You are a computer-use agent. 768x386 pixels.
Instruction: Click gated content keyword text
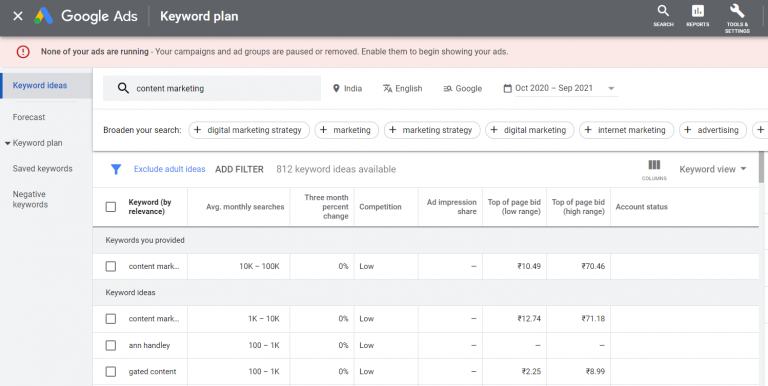pyautogui.click(x=152, y=371)
